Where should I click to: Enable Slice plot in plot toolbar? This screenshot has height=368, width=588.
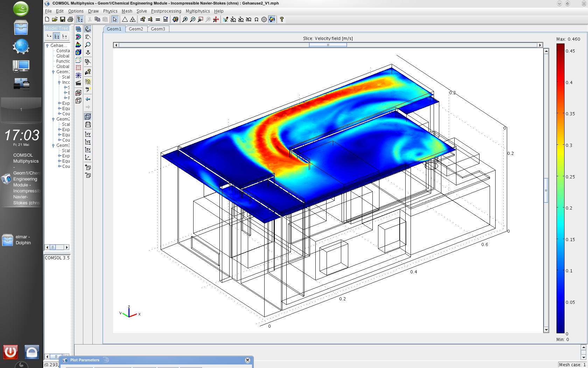[x=78, y=29]
